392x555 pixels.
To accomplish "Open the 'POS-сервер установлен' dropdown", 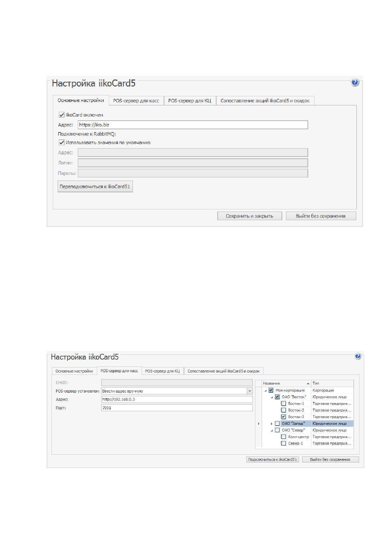I will pos(250,391).
